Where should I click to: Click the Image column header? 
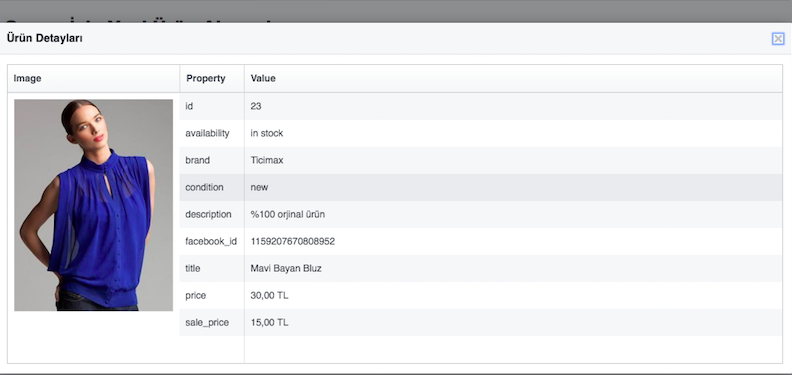point(27,78)
